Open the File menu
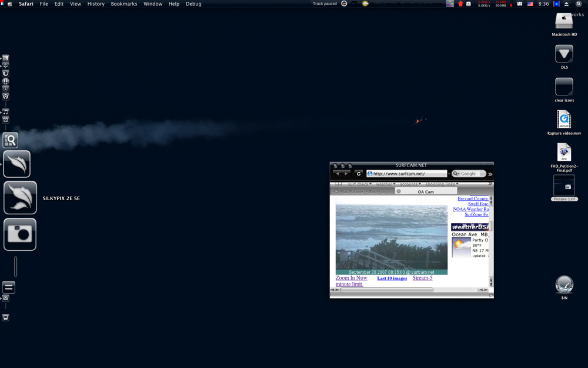Screen dimensions: 588x368 pos(44,4)
